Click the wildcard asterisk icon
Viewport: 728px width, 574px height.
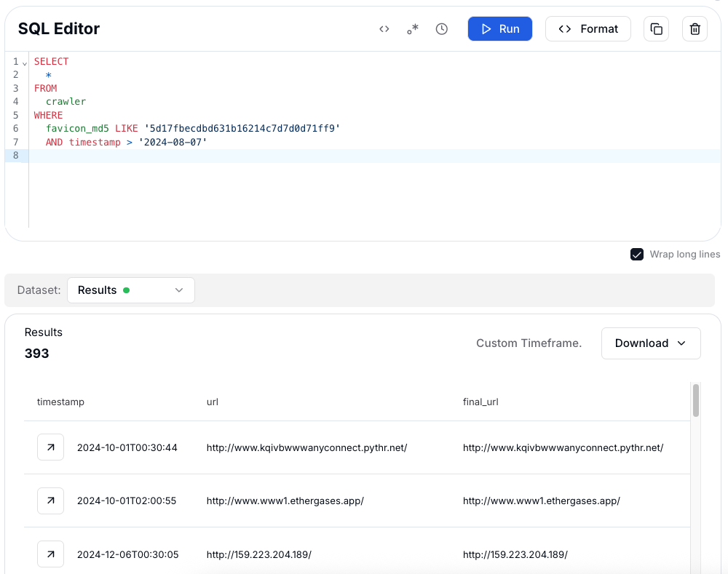(x=413, y=29)
